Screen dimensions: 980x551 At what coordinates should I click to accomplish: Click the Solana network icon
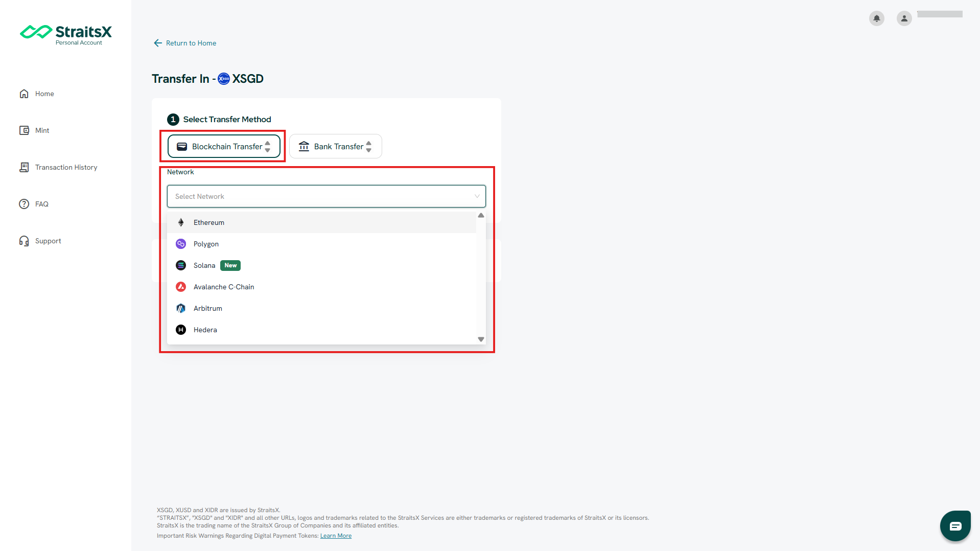[181, 265]
